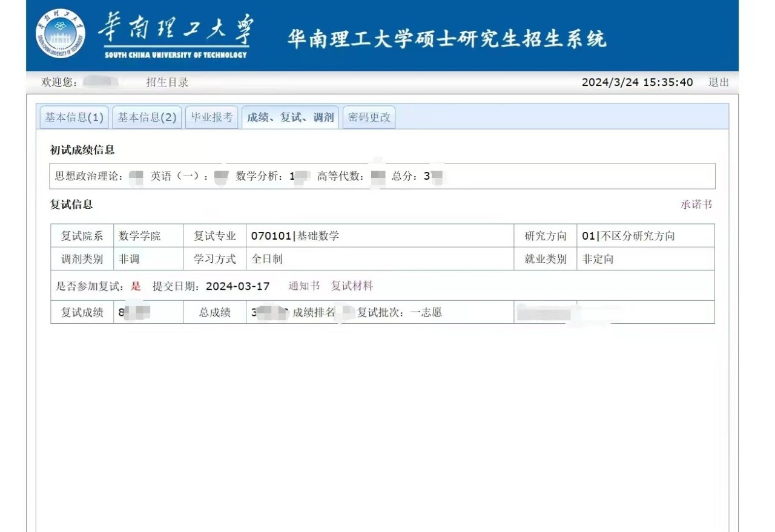The width and height of the screenshot is (775, 532).
Task: Click the 01|不区分研究方向 cell
Action: (x=628, y=236)
